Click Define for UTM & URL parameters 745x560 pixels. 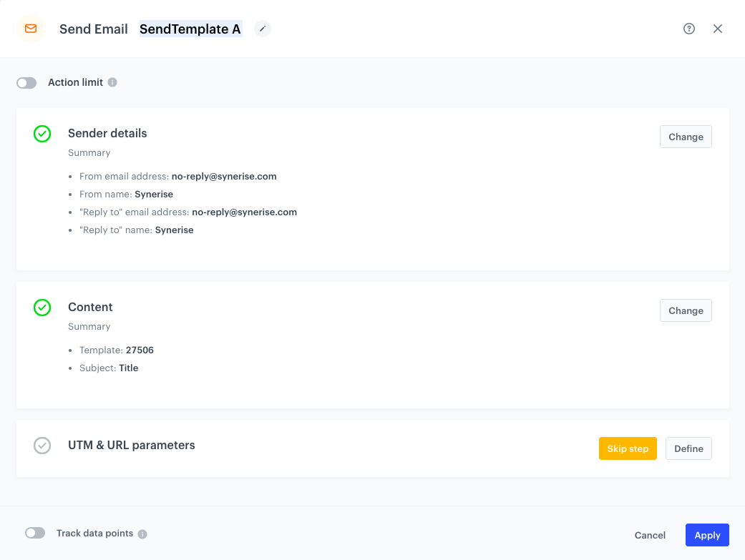pos(688,448)
